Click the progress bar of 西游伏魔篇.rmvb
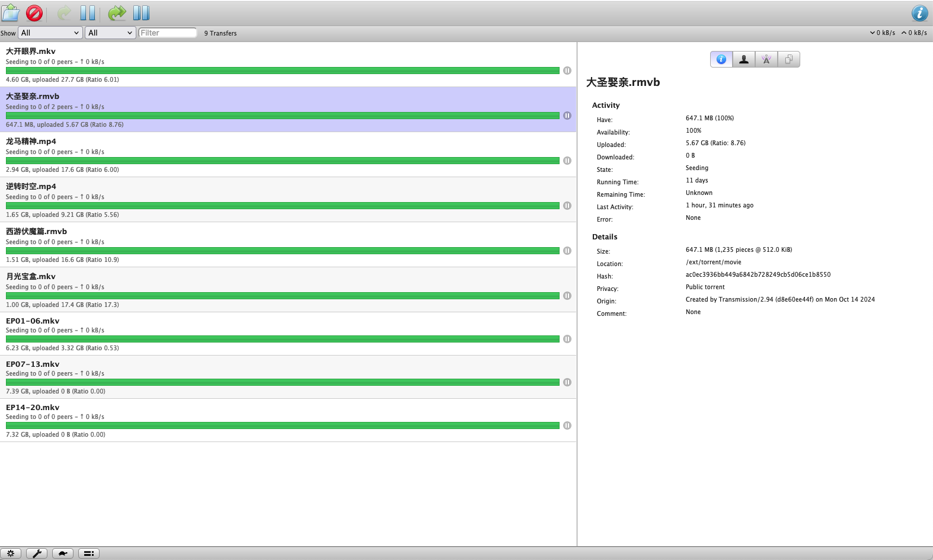 (x=282, y=251)
